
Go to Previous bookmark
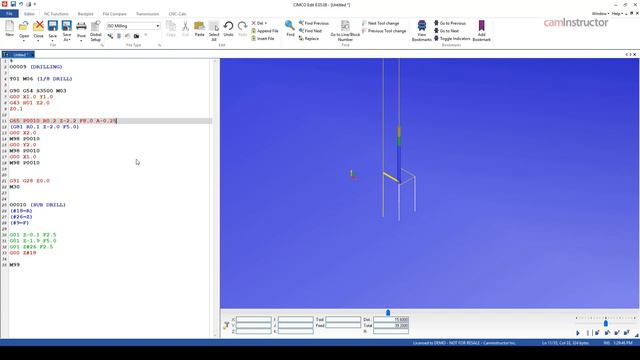tap(450, 23)
